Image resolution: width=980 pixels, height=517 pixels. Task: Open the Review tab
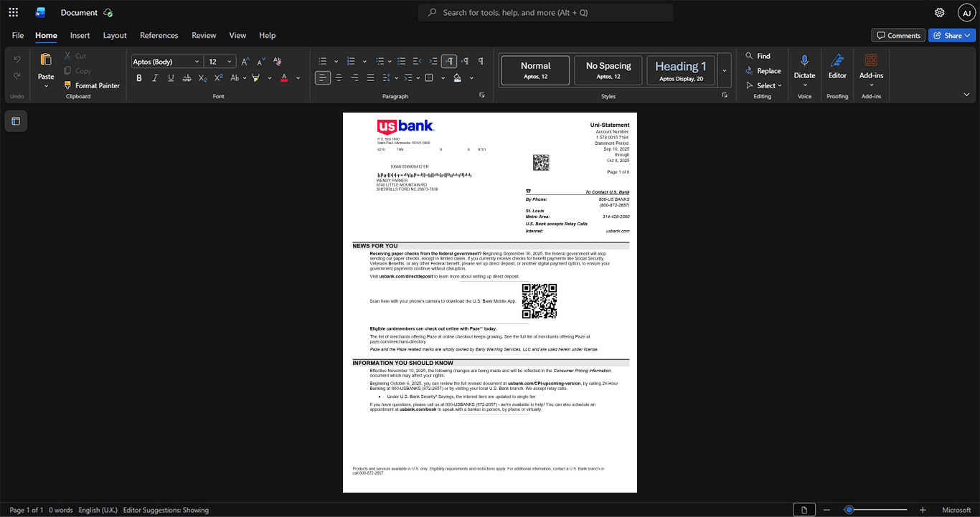(204, 35)
